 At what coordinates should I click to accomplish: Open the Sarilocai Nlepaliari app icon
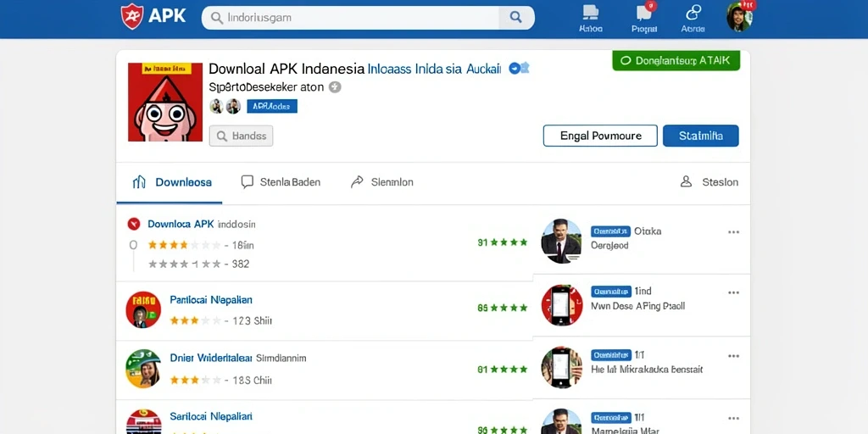click(x=143, y=422)
